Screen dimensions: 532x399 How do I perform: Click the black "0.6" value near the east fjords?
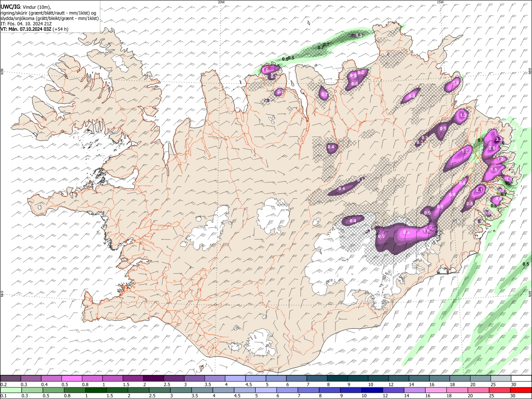[494, 206]
